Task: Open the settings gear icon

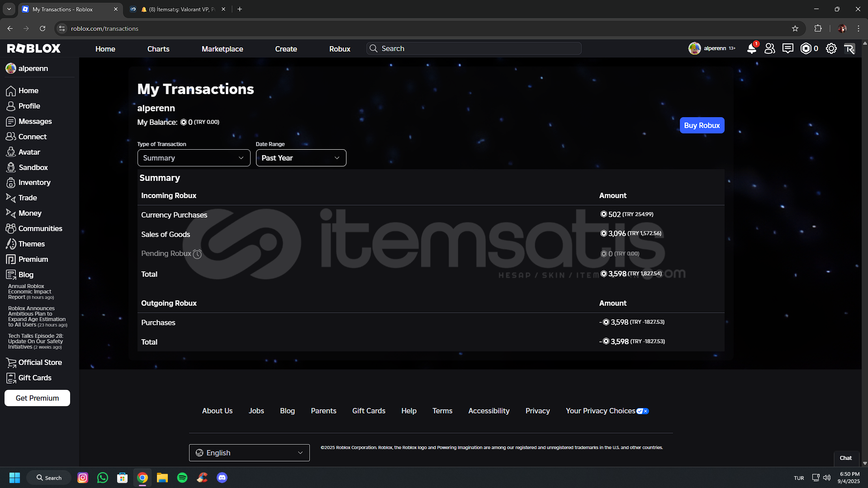Action: point(831,48)
